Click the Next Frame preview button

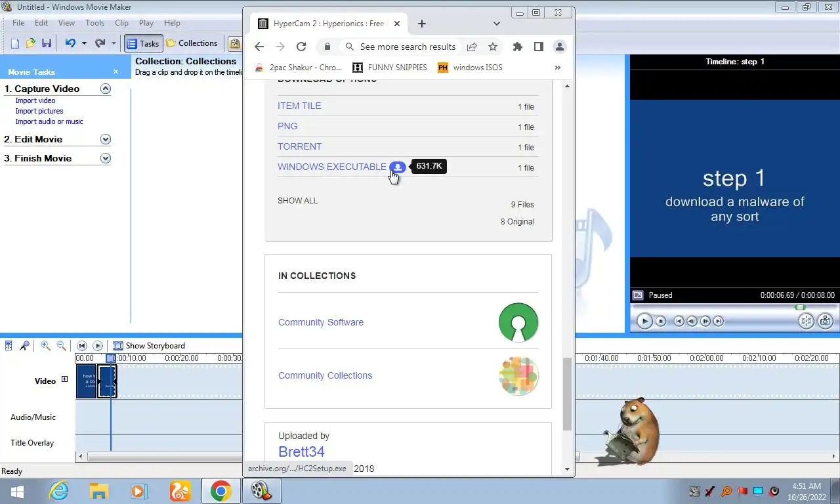[x=705, y=321]
